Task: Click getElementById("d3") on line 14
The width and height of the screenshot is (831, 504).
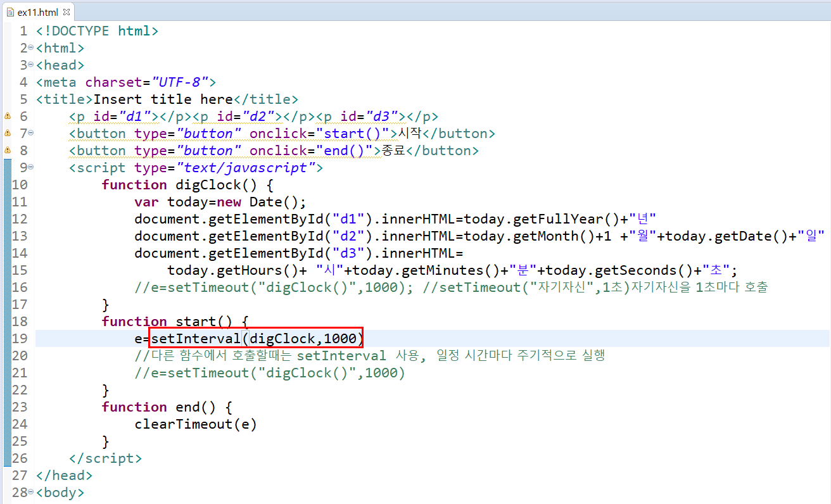Action: (x=286, y=253)
